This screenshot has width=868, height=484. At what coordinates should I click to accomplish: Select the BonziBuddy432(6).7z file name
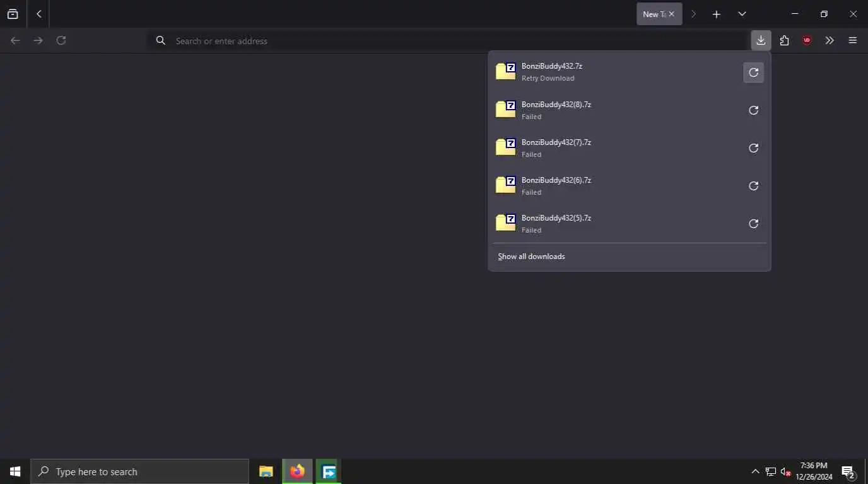tap(556, 180)
